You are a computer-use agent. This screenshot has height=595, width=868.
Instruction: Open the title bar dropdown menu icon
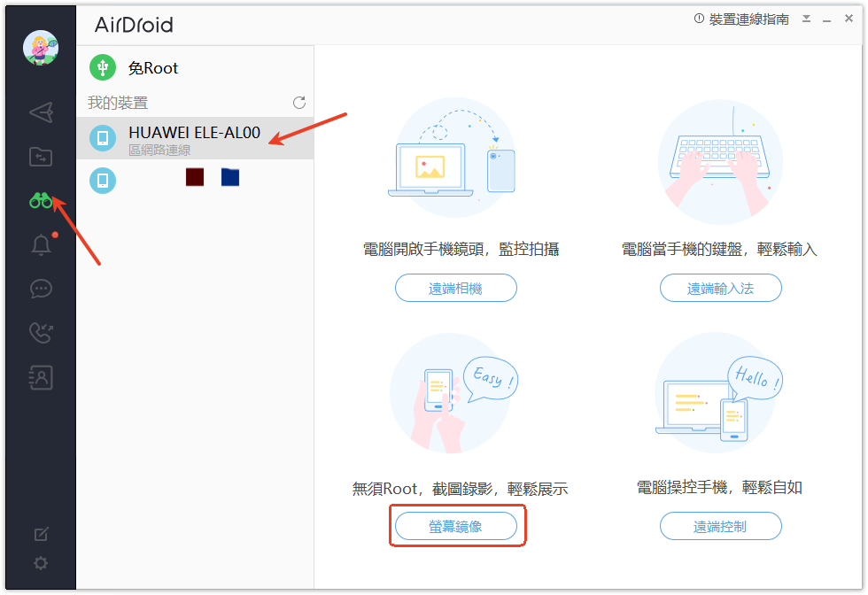(x=807, y=19)
